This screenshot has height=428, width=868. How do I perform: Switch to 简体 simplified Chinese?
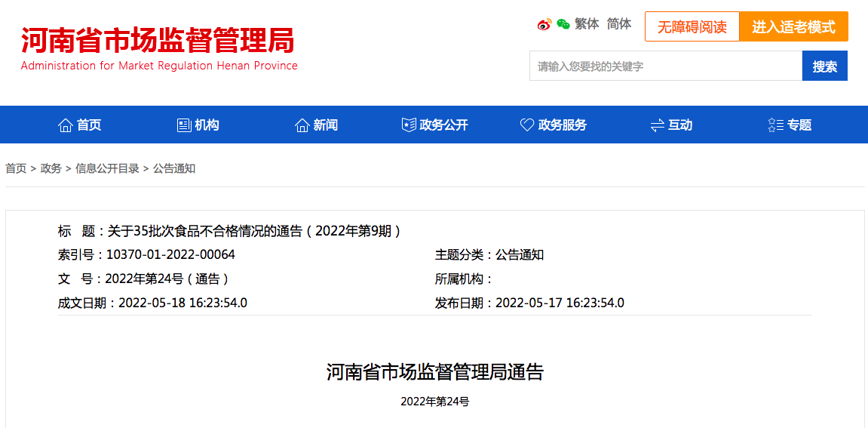(619, 24)
